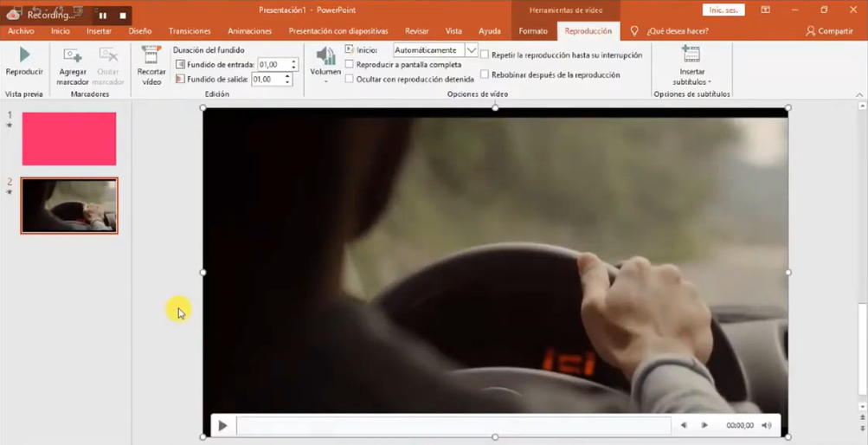Open the Inicio Automáticamente dropdown
The image size is (868, 445).
pyautogui.click(x=471, y=50)
